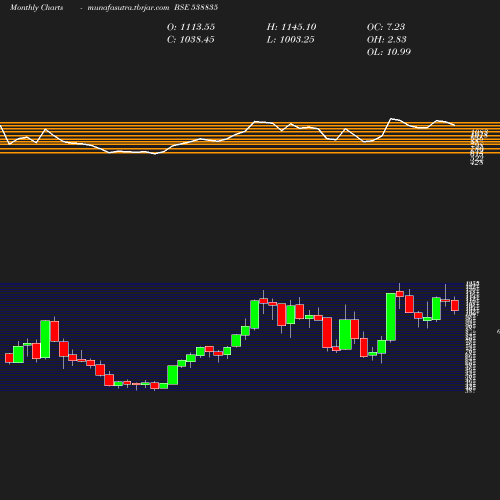The width and height of the screenshot is (500, 500).
Task: Click the 'Monthly Charts' title text
Action: coord(36,8)
